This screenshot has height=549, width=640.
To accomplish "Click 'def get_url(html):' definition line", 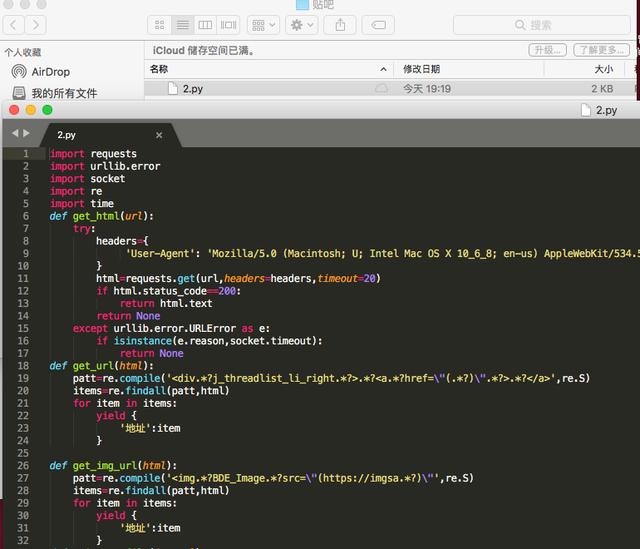I will pyautogui.click(x=102, y=366).
